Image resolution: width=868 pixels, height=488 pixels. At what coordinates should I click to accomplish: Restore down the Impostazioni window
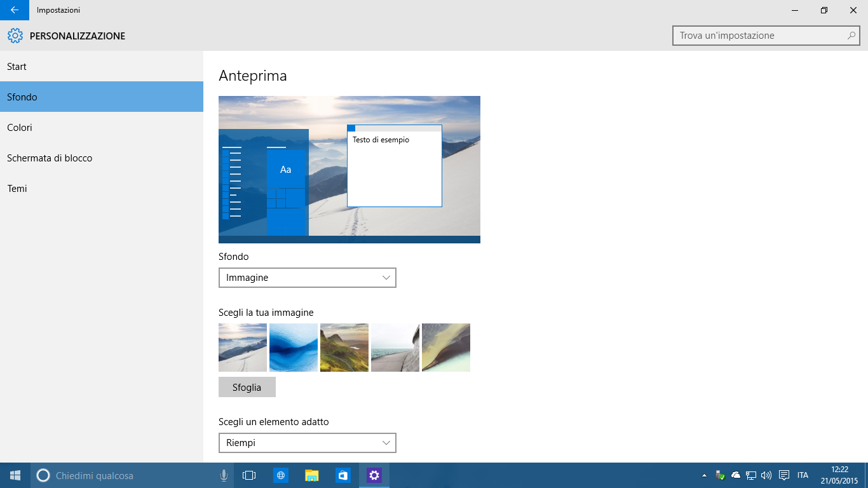pyautogui.click(x=824, y=10)
